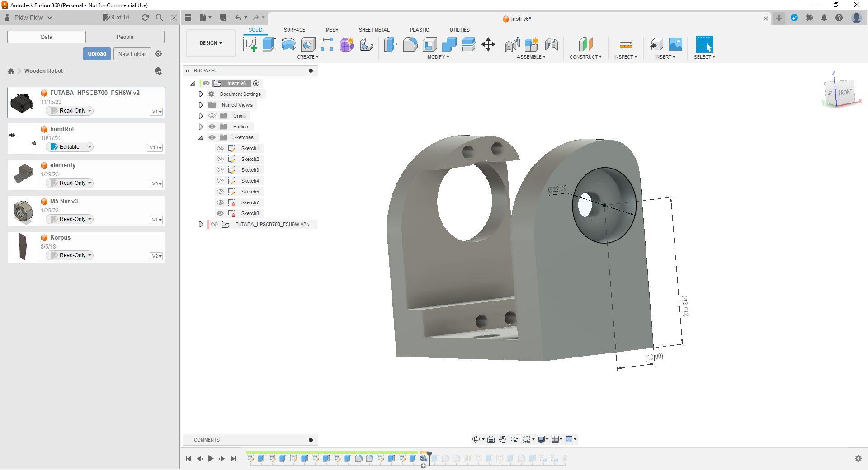
Task: Hide the Bodies folder
Action: coord(212,127)
